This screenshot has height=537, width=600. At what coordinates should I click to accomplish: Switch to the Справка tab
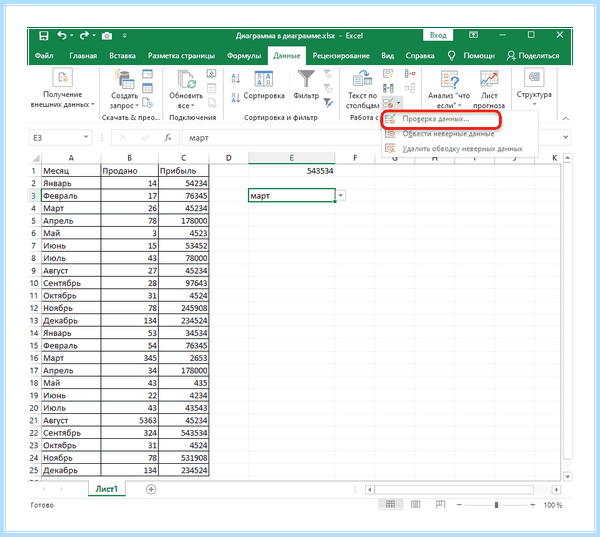pos(420,56)
